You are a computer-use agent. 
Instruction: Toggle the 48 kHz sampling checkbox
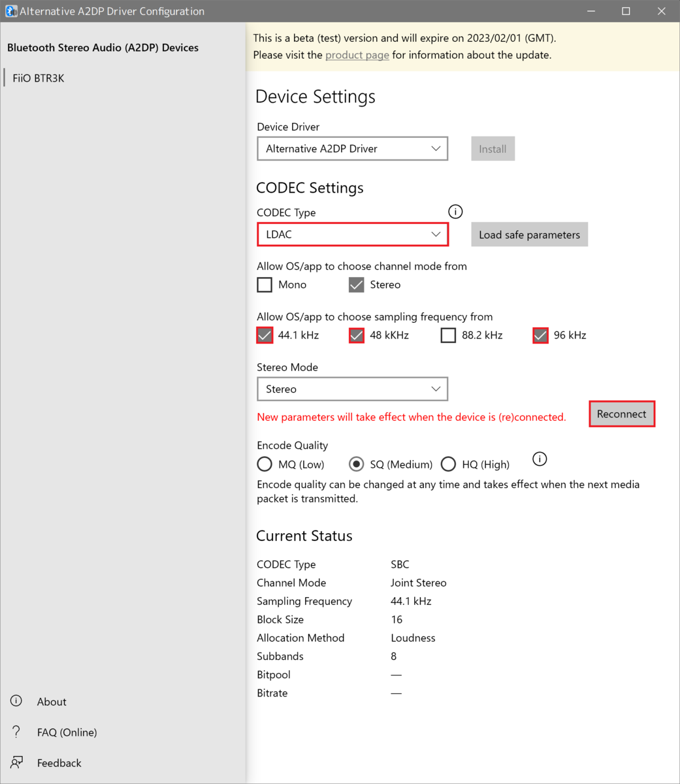356,335
